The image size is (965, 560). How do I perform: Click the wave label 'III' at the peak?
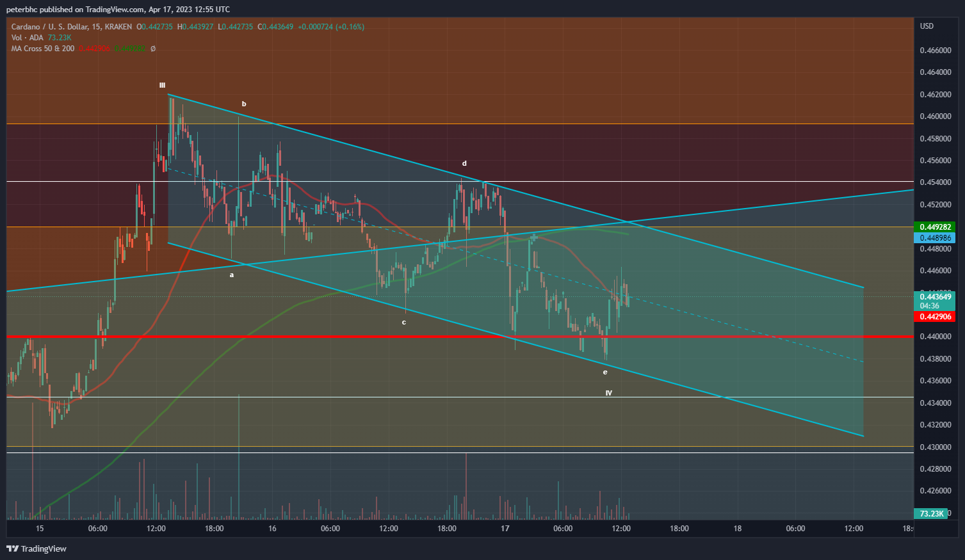click(x=163, y=85)
